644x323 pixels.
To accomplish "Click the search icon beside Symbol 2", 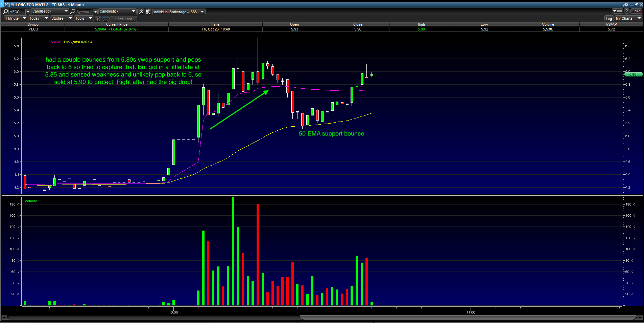I will tap(73, 12).
